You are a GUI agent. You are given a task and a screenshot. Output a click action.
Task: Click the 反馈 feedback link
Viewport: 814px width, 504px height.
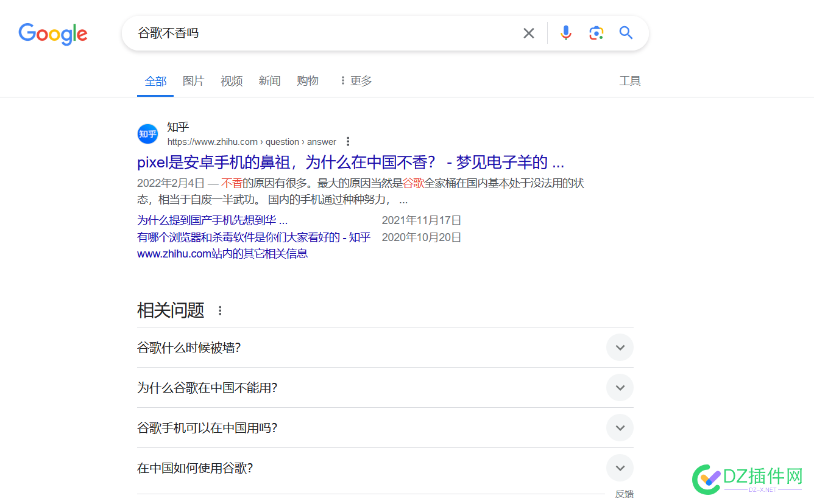(x=624, y=494)
